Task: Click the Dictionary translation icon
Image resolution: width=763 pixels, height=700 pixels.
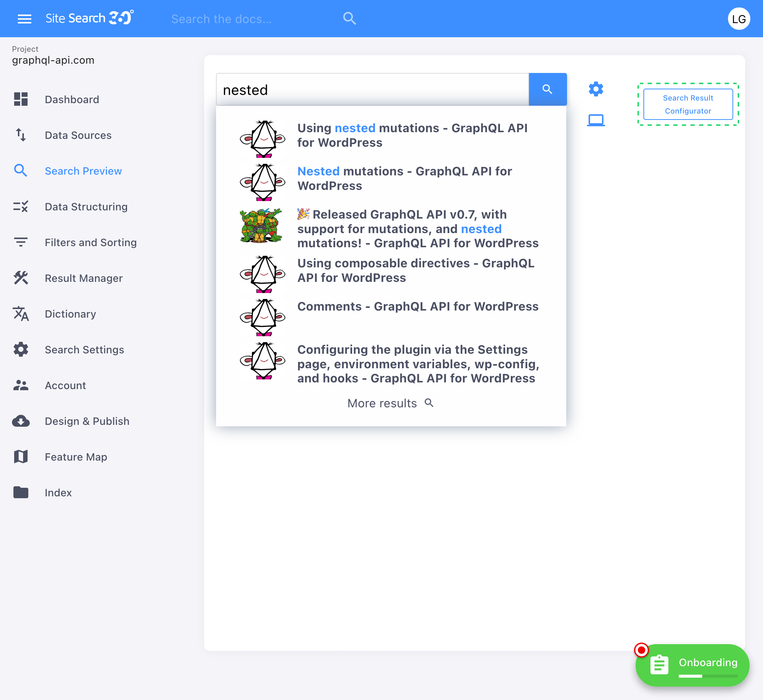Action: [21, 314]
